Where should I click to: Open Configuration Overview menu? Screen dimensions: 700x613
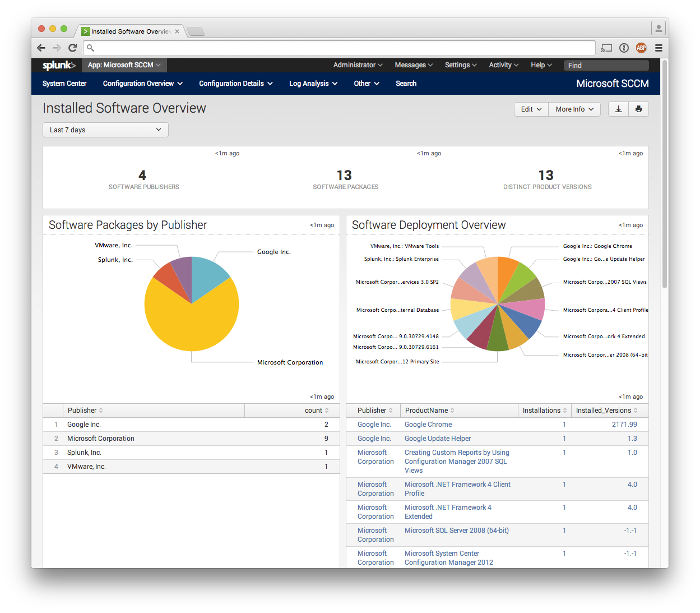143,84
